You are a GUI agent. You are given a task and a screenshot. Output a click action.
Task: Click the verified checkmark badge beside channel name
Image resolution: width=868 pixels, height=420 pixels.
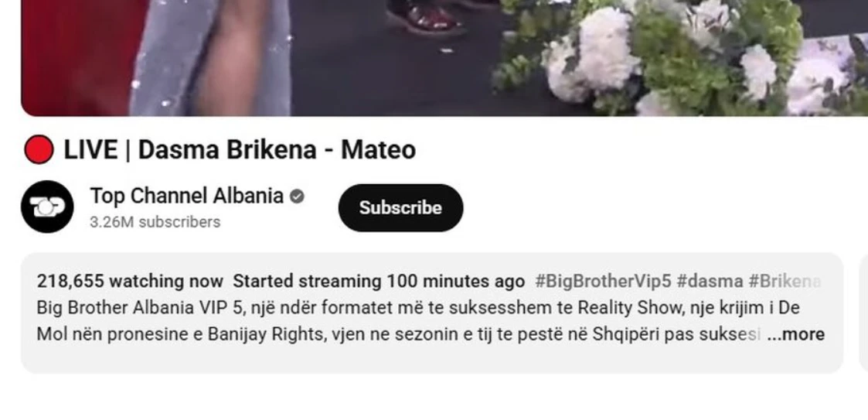coord(298,196)
